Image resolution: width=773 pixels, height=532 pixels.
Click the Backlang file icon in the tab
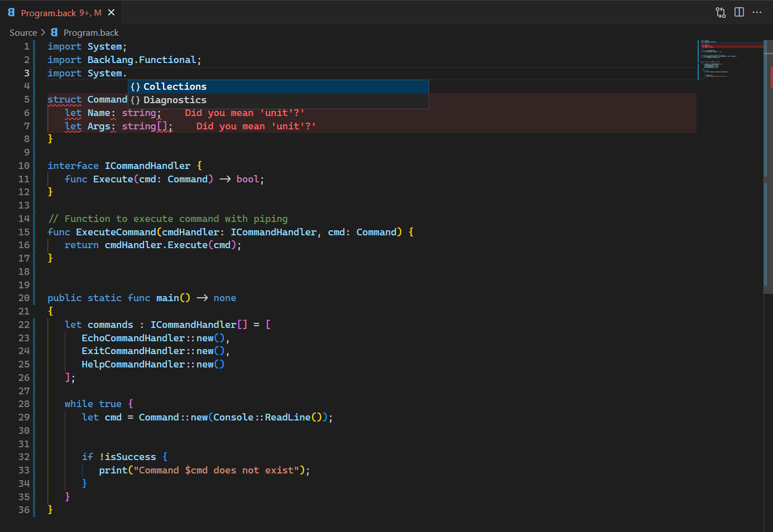click(x=11, y=12)
